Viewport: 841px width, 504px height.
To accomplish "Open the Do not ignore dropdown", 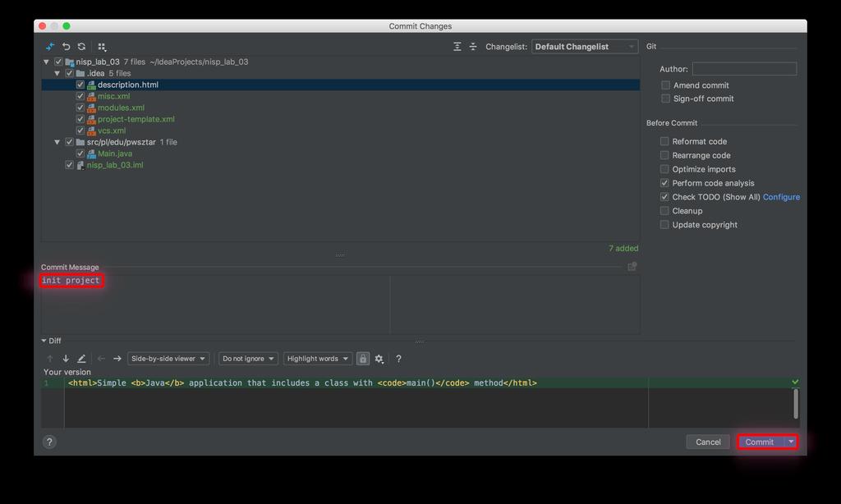I will pyautogui.click(x=248, y=359).
